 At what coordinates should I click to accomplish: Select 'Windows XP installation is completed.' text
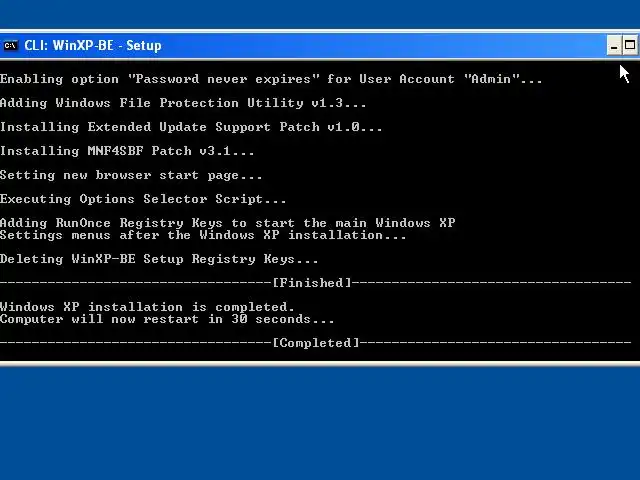pos(147,307)
